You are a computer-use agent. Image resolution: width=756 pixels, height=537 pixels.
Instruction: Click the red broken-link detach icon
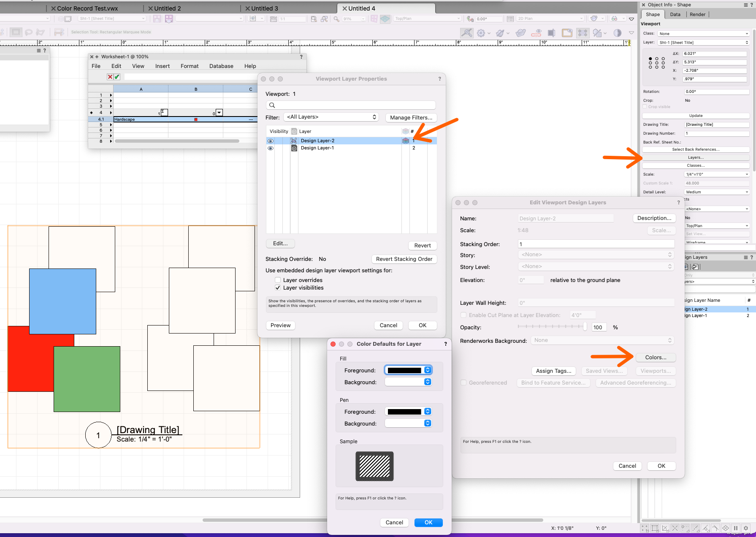pos(537,33)
